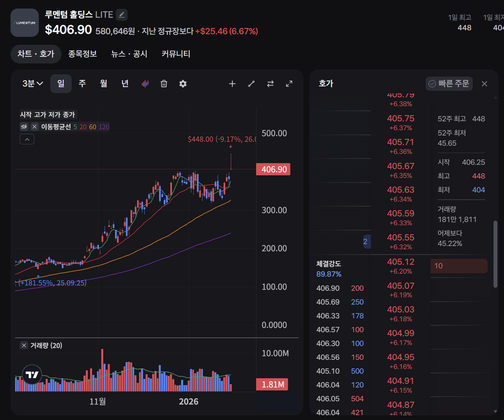The image size is (504, 420).
Task: Open the 3-minute interval dropdown
Action: tap(33, 84)
